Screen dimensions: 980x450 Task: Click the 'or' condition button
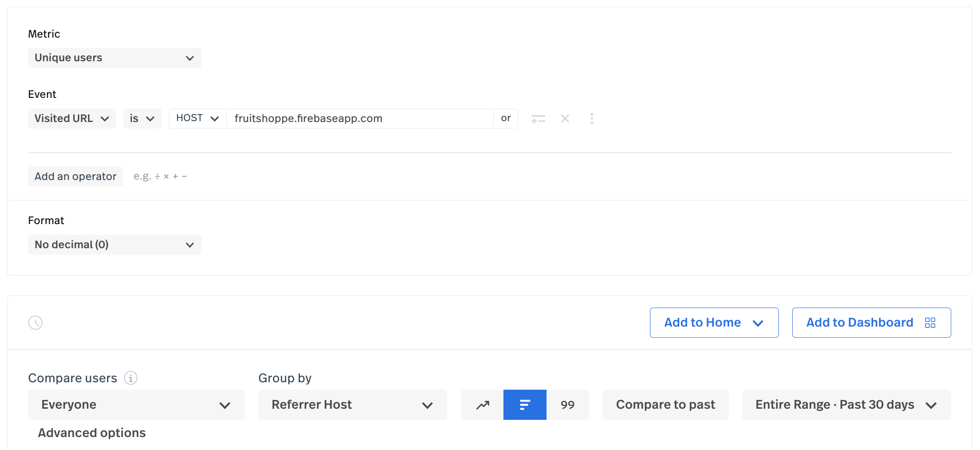(506, 118)
